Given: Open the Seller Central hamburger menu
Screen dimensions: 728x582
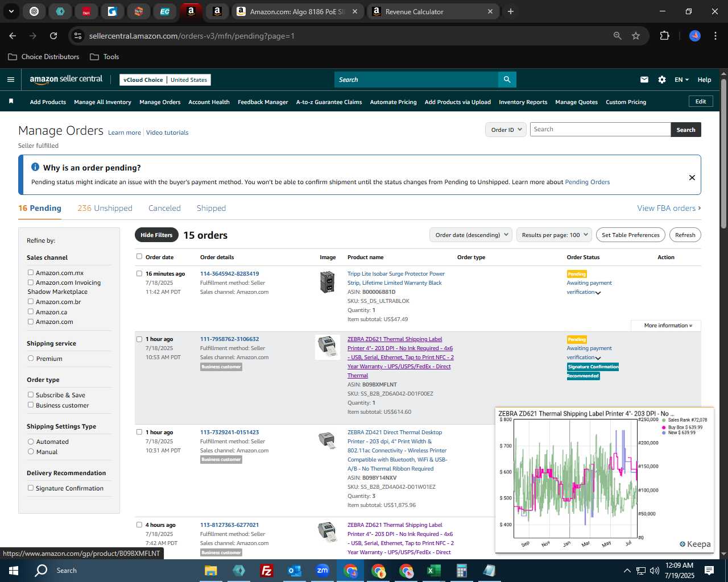Looking at the screenshot, I should click(x=11, y=80).
